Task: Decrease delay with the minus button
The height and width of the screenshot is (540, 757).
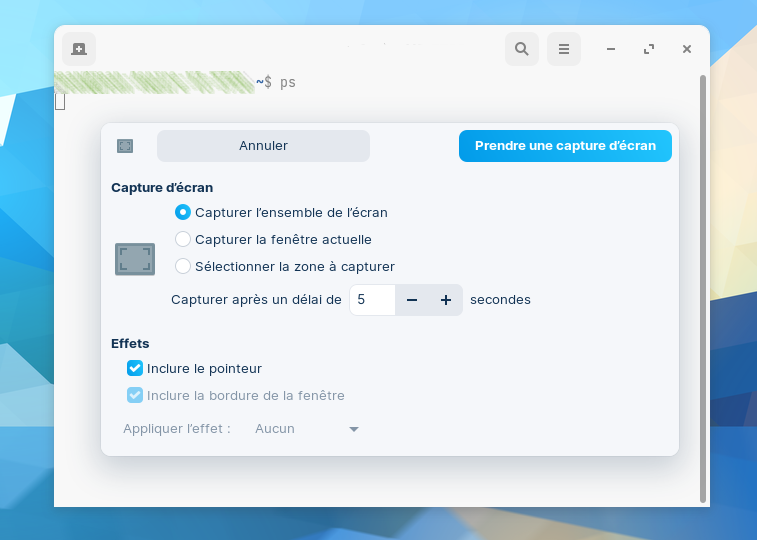Action: pos(412,300)
